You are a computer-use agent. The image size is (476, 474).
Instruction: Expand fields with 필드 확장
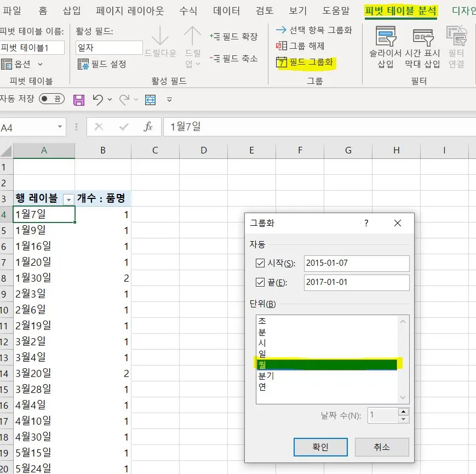[233, 36]
